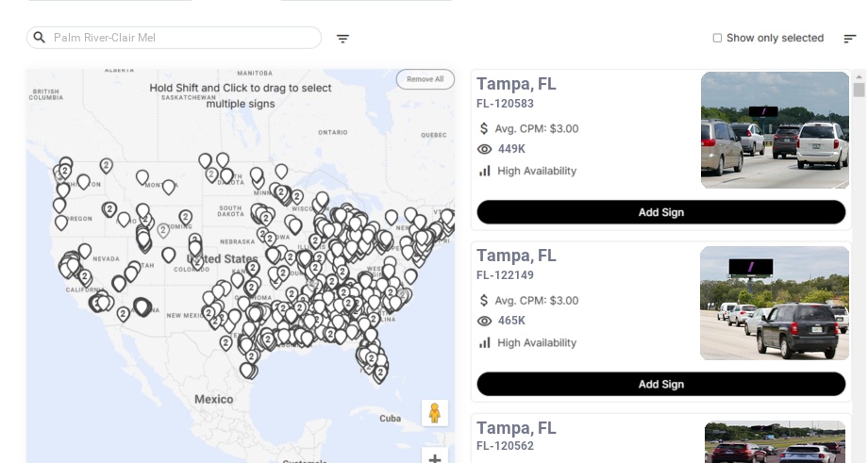This screenshot has width=868, height=463.
Task: Add sign FL-122149 to selection
Action: 660,384
